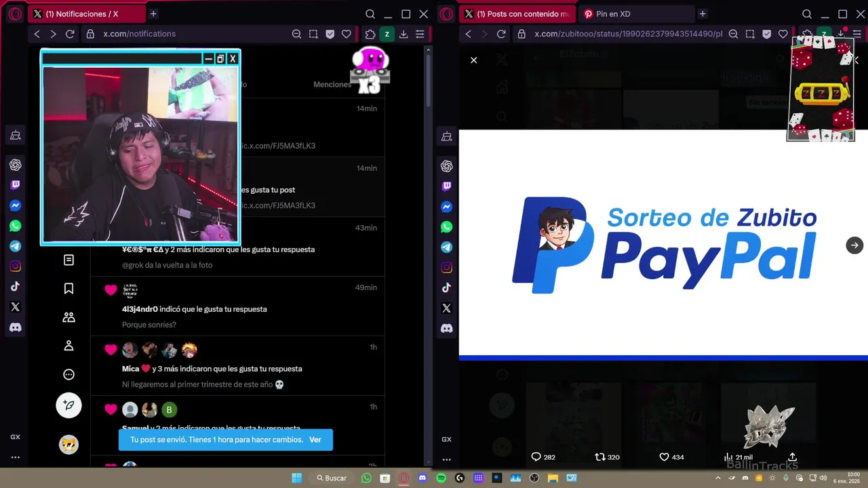Open '@grok da la vuelta a la foto' reply
The width and height of the screenshot is (868, 488).
pyautogui.click(x=167, y=265)
